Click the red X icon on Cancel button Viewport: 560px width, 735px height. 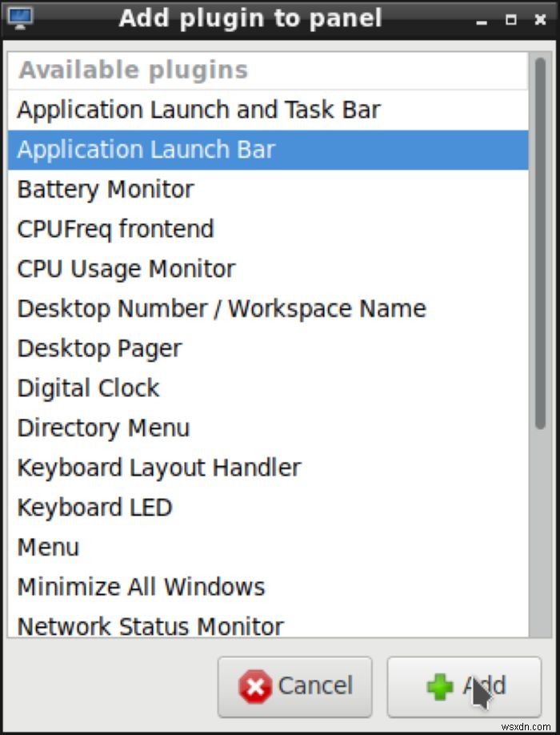point(256,687)
